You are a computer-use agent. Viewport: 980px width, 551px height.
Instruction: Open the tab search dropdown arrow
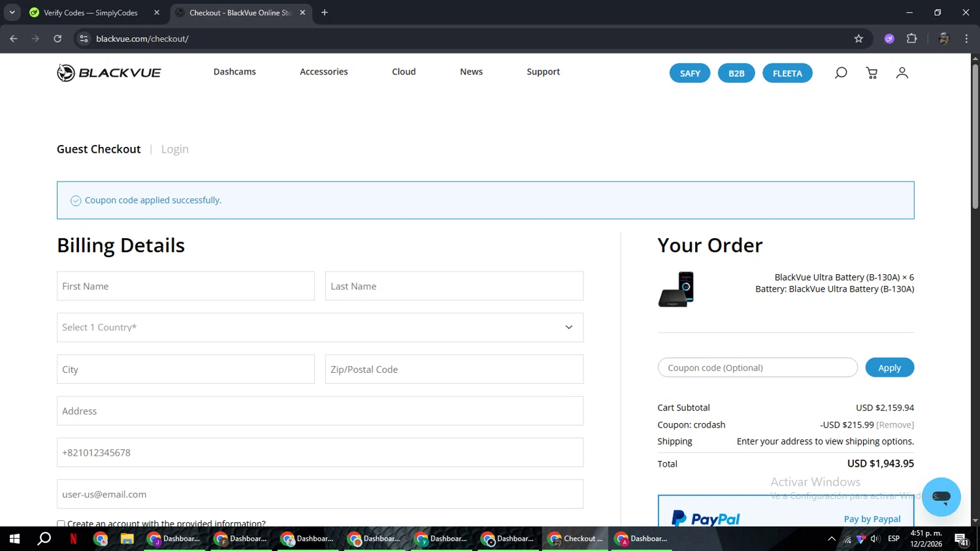click(x=12, y=12)
